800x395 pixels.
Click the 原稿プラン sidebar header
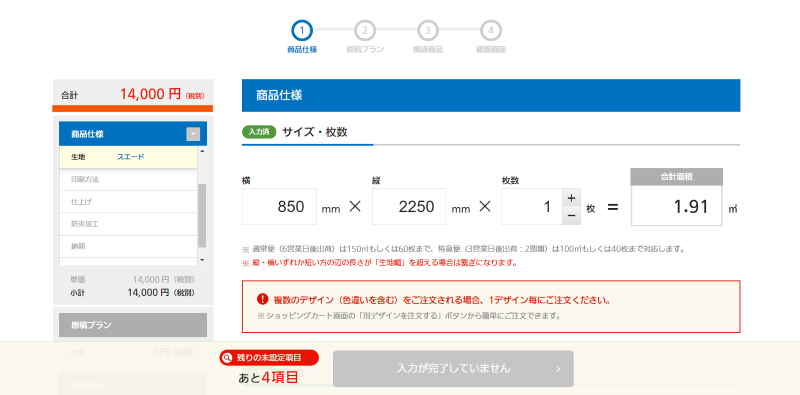(x=133, y=325)
